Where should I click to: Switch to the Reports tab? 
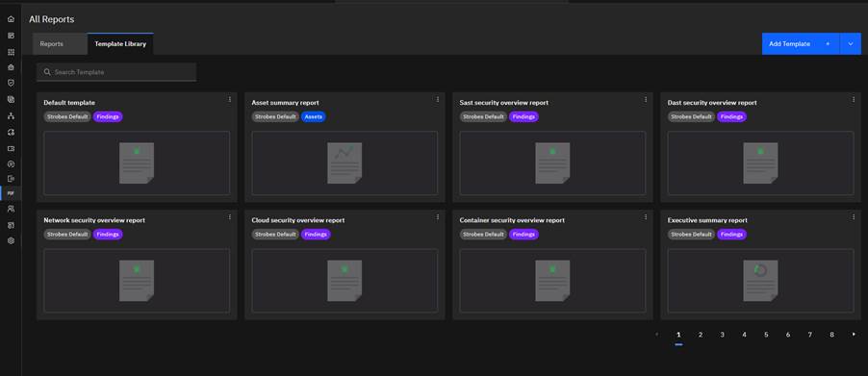[51, 43]
